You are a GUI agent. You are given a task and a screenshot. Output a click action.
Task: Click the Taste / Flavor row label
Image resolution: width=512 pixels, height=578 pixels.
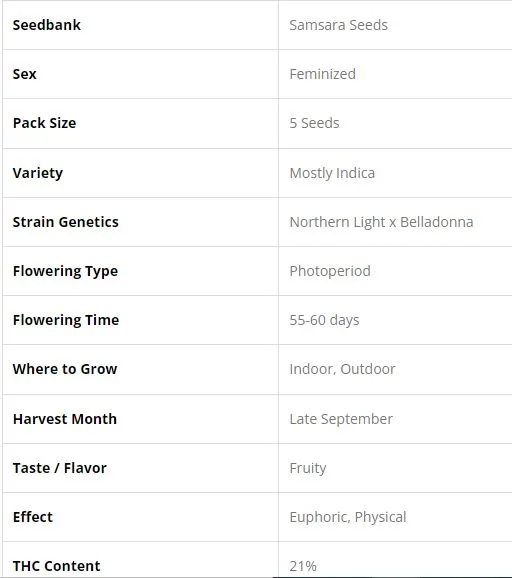pos(60,468)
